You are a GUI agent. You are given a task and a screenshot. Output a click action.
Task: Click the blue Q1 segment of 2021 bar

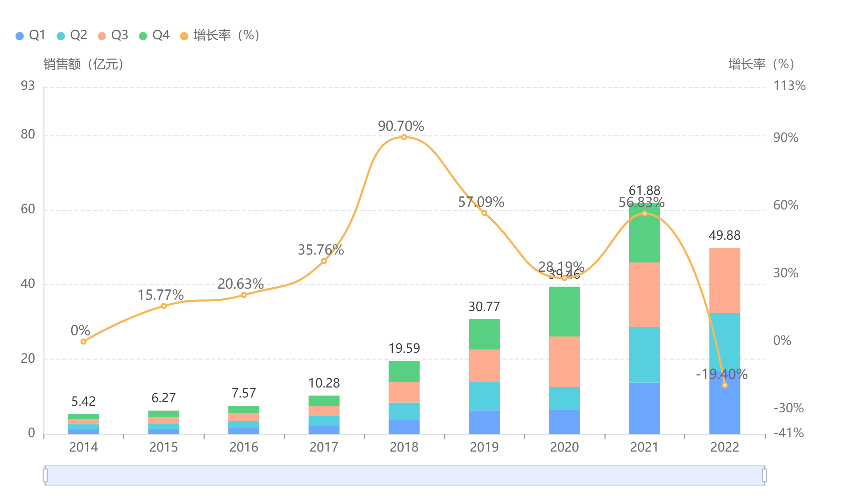(x=644, y=408)
